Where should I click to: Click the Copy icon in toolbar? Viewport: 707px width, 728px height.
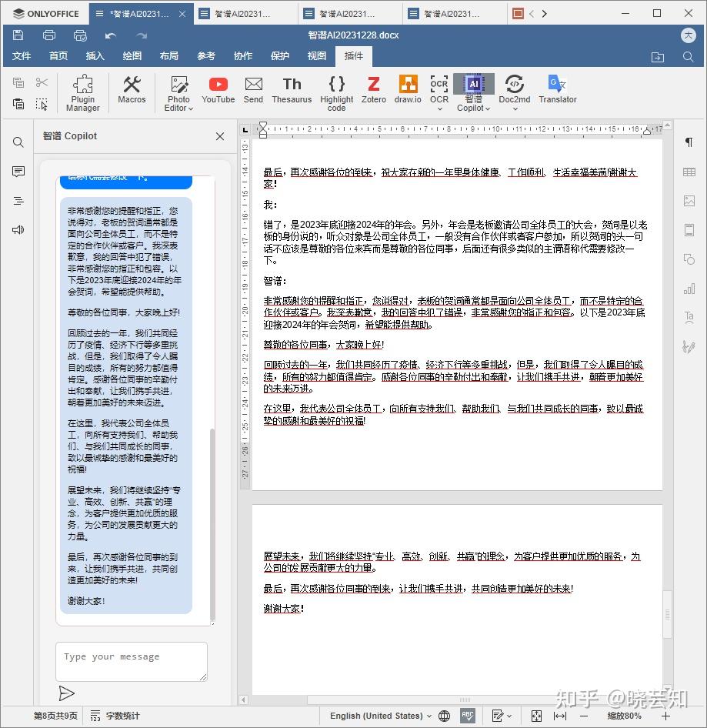click(x=18, y=82)
